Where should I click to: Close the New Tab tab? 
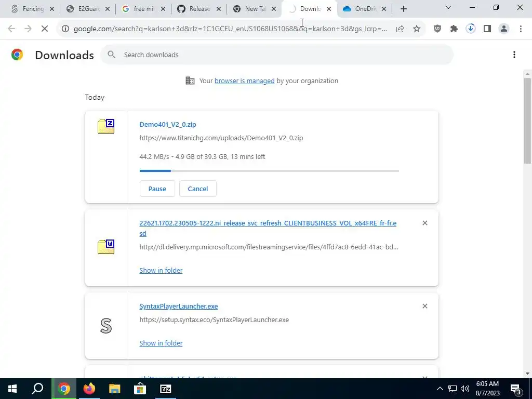274,9
